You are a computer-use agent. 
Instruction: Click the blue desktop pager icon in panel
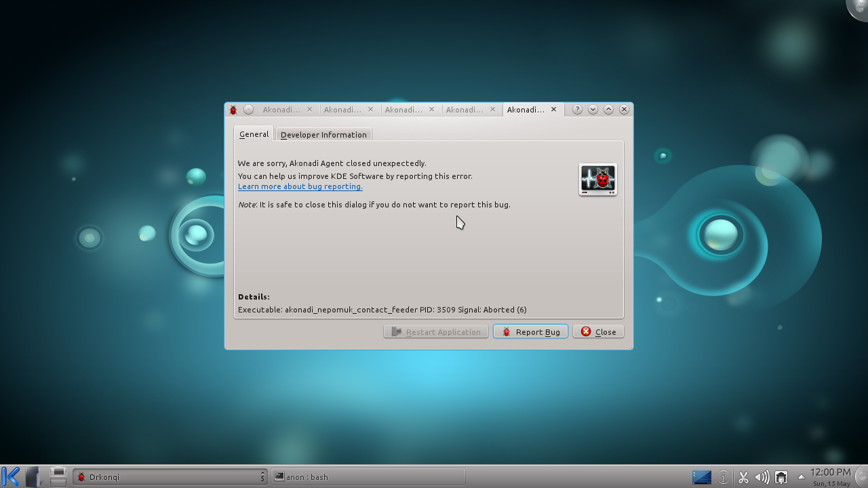point(702,477)
